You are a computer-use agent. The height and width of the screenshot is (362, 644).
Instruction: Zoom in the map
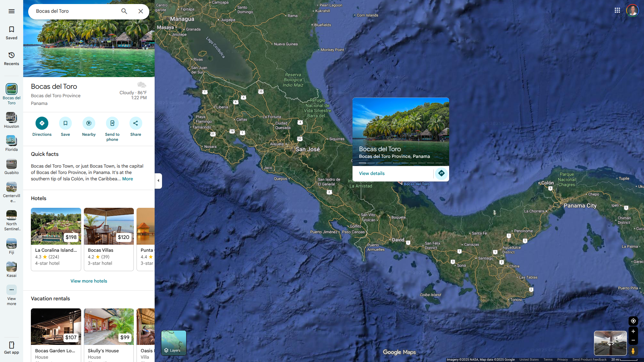(633, 331)
